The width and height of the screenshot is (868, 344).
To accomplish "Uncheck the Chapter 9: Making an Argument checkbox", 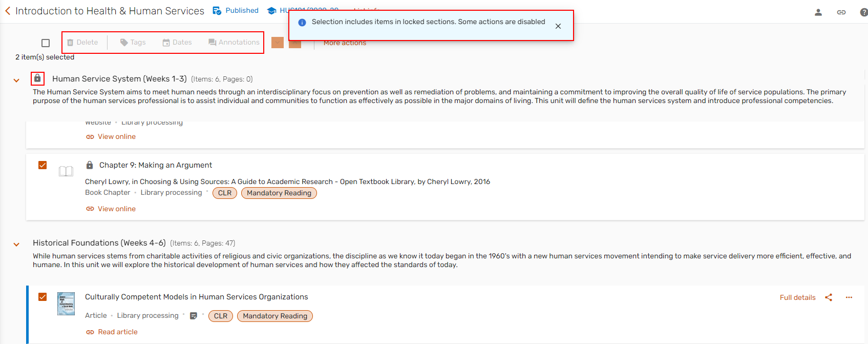I will click(43, 165).
